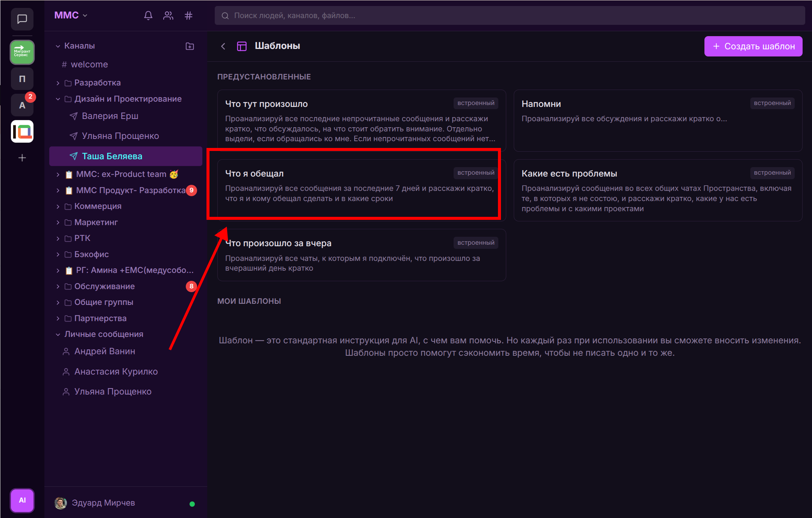This screenshot has width=812, height=518.
Task: Open chat with Андрей Ванин
Action: coord(105,351)
